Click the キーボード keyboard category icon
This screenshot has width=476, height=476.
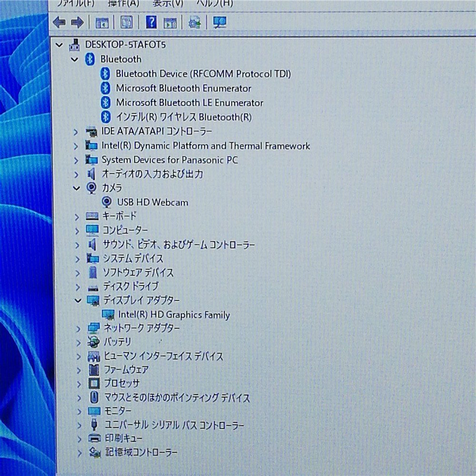tap(92, 217)
